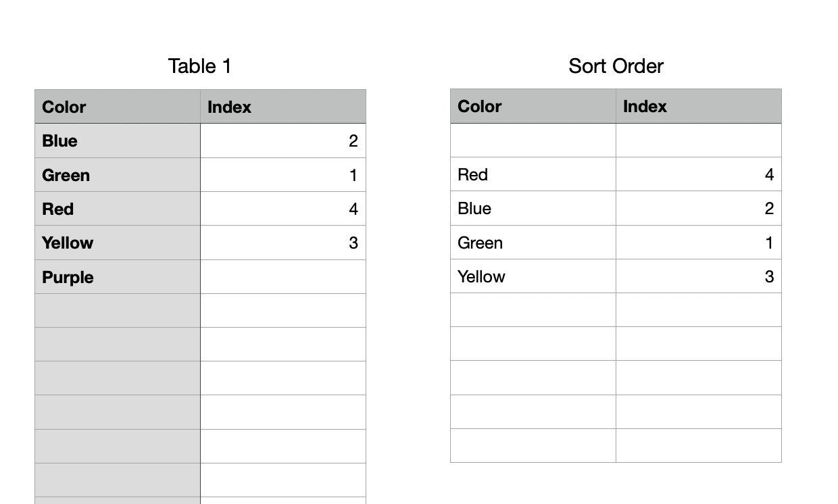The height and width of the screenshot is (504, 838).
Task: Select Color header in Sort Order table
Action: (x=533, y=106)
